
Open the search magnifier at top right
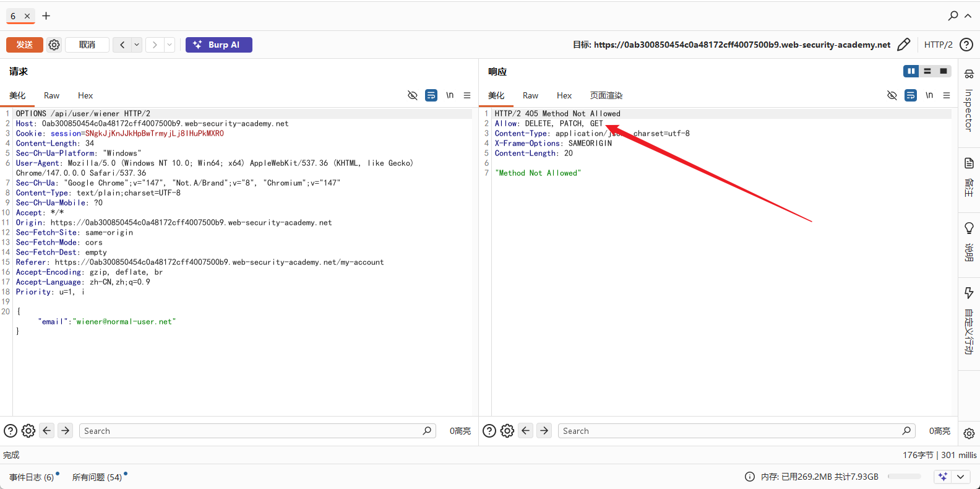coord(953,15)
